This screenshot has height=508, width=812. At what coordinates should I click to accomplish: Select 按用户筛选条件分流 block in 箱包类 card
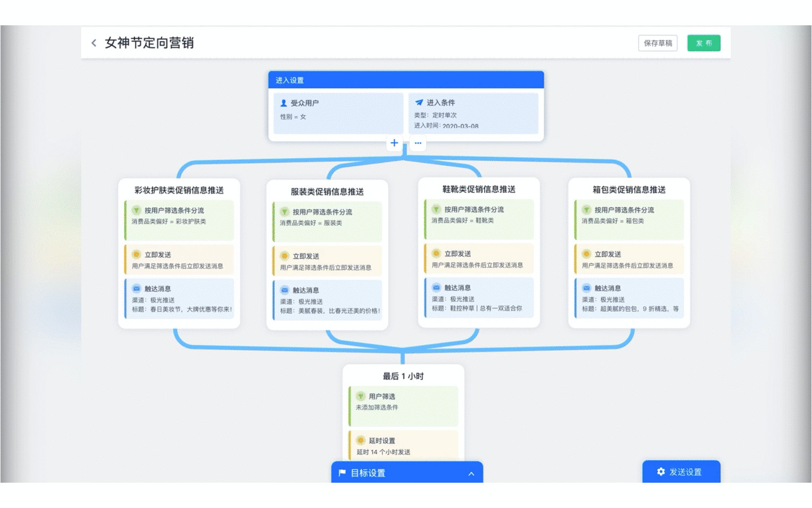[629, 220]
